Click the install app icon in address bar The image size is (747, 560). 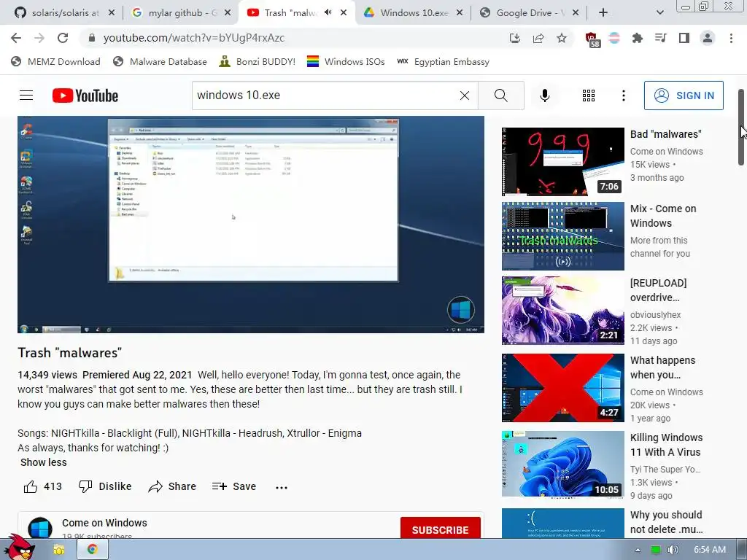(x=514, y=38)
